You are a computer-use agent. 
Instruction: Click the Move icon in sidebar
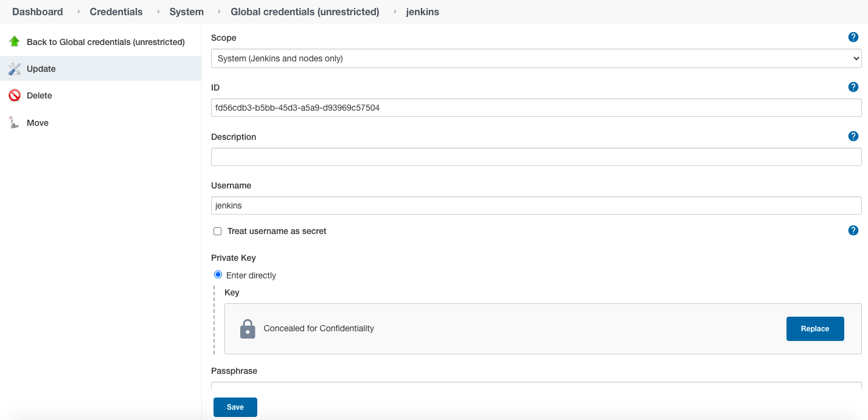pos(15,123)
